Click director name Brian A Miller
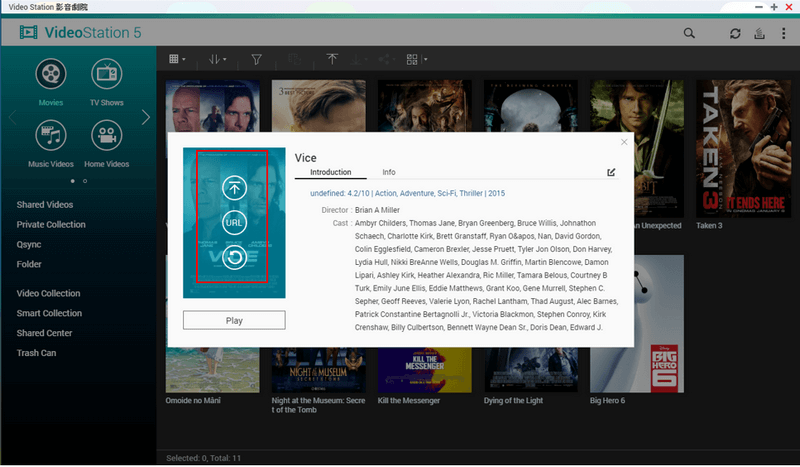The image size is (800, 467). point(378,210)
